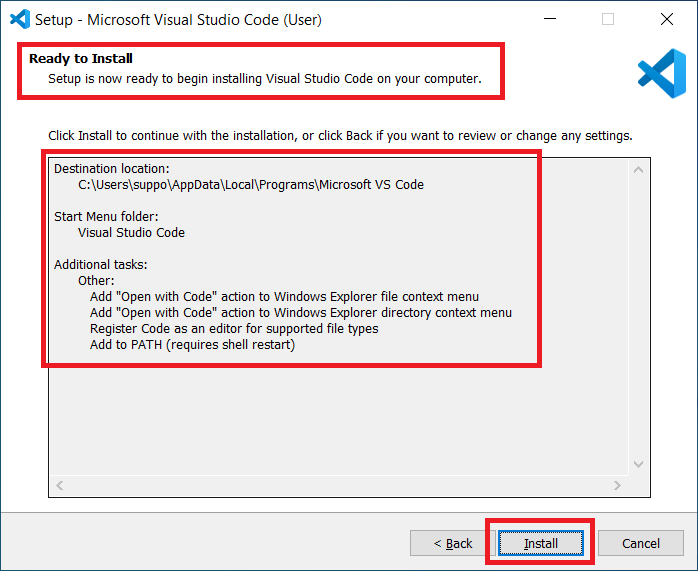
Task: Click the horizontal scroll right arrow
Action: click(617, 485)
